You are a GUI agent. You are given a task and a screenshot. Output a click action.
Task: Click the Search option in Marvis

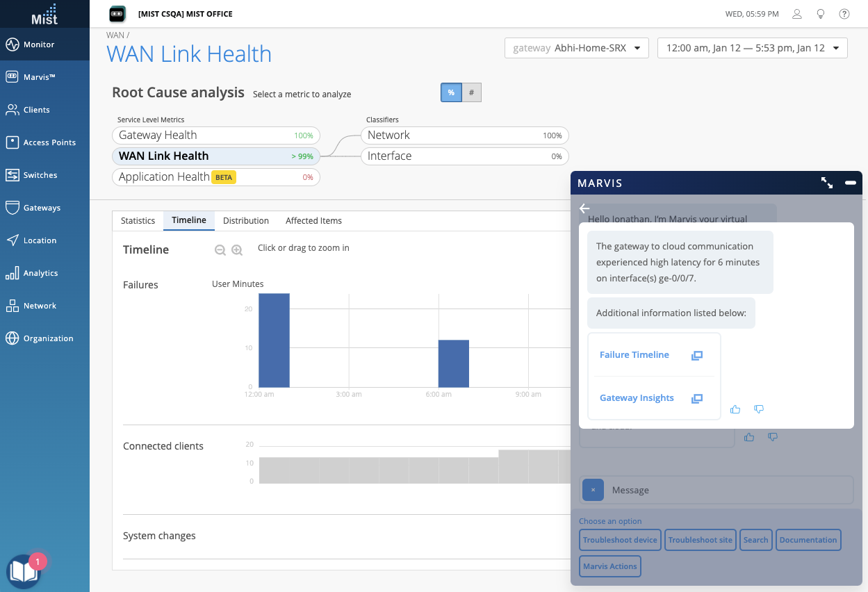click(x=755, y=540)
